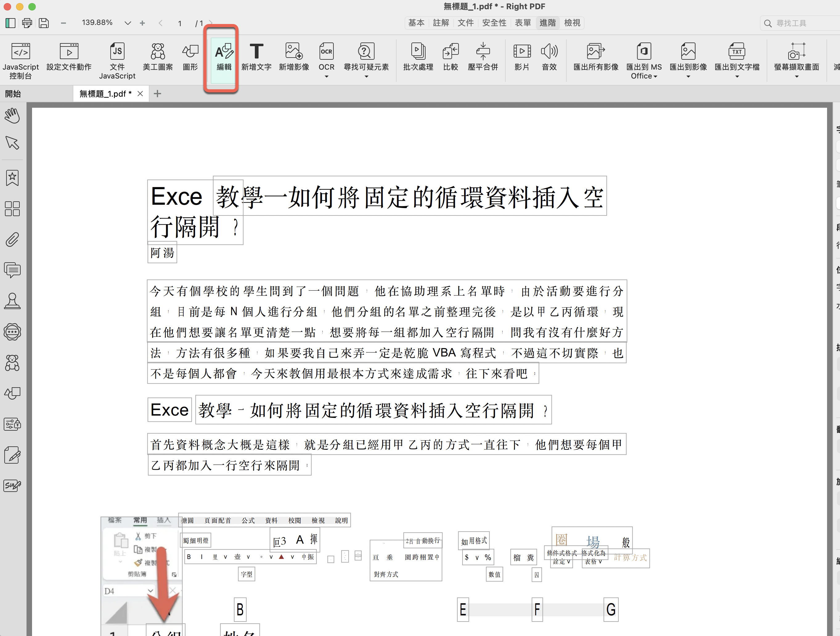Expand the 螢幕擷取畫面 dropdown arrow
Screen dimensions: 840x636
pyautogui.click(x=797, y=77)
